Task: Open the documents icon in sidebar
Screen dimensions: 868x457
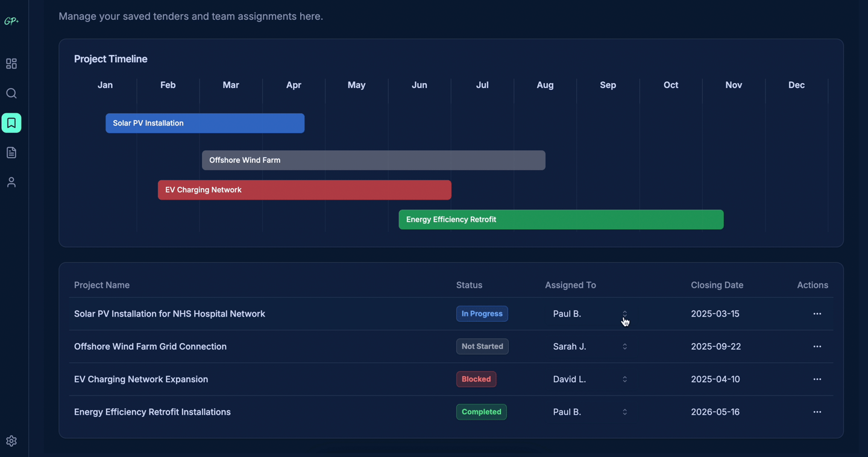Action: click(x=11, y=153)
